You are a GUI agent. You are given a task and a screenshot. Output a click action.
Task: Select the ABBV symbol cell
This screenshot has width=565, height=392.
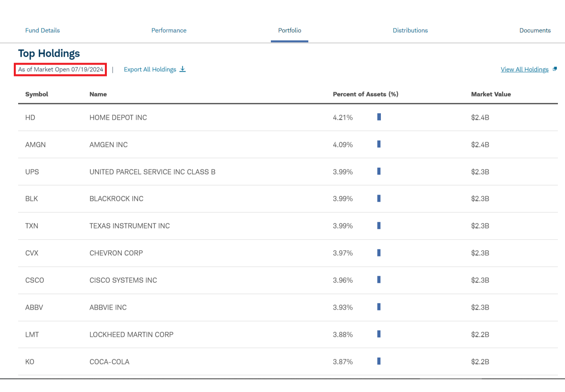tap(34, 307)
